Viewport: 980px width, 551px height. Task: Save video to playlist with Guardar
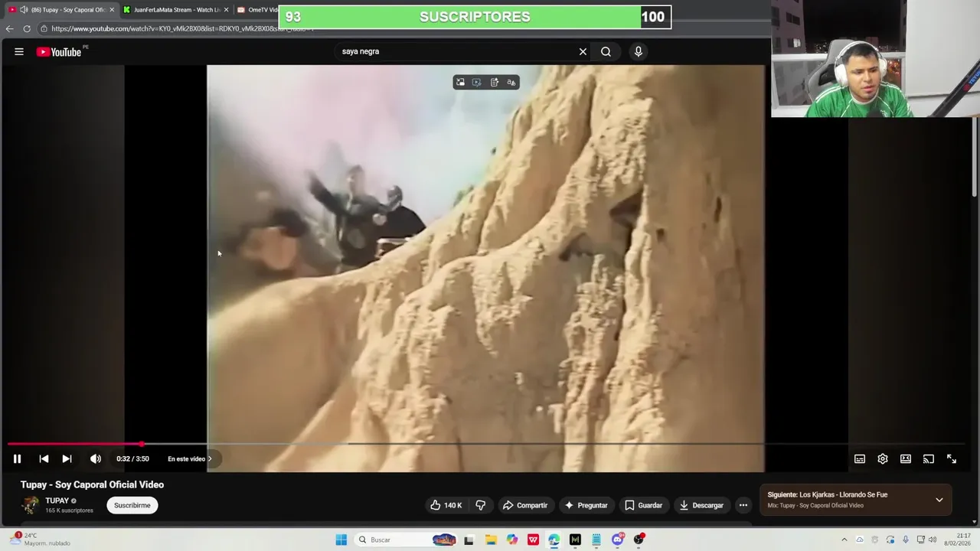(643, 505)
